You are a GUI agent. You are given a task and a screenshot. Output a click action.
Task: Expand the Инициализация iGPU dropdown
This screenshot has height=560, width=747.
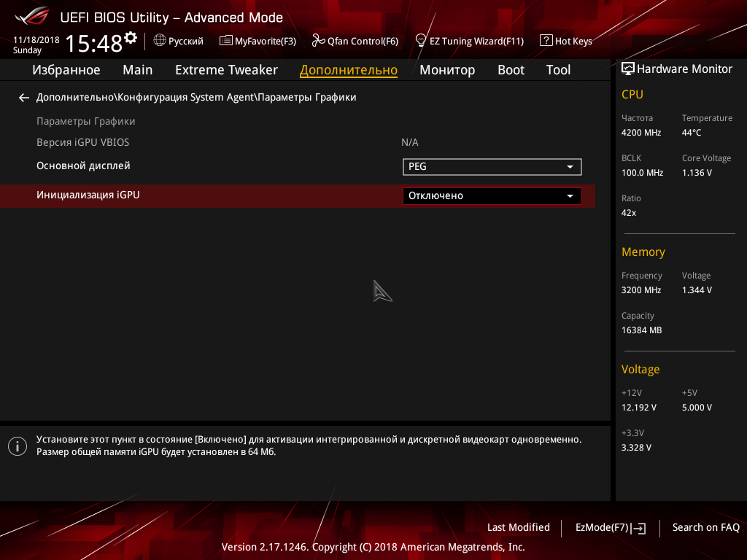(492, 196)
